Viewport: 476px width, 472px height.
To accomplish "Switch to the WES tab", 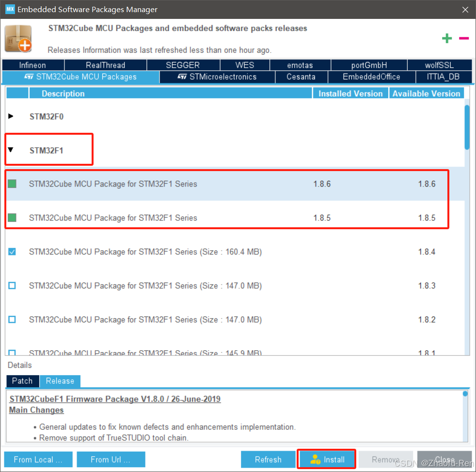I will [x=245, y=65].
